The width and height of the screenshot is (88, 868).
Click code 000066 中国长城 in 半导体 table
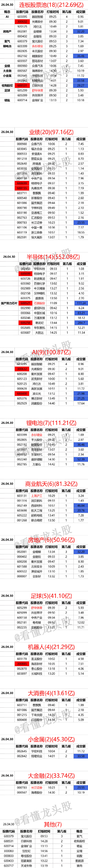point(25,313)
